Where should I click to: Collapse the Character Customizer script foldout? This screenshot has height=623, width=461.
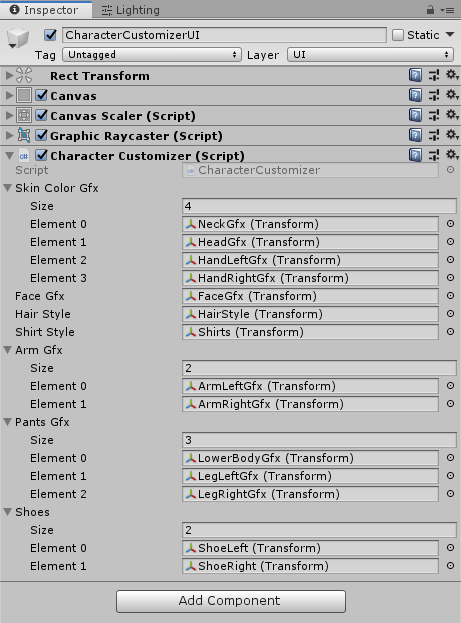[9, 155]
